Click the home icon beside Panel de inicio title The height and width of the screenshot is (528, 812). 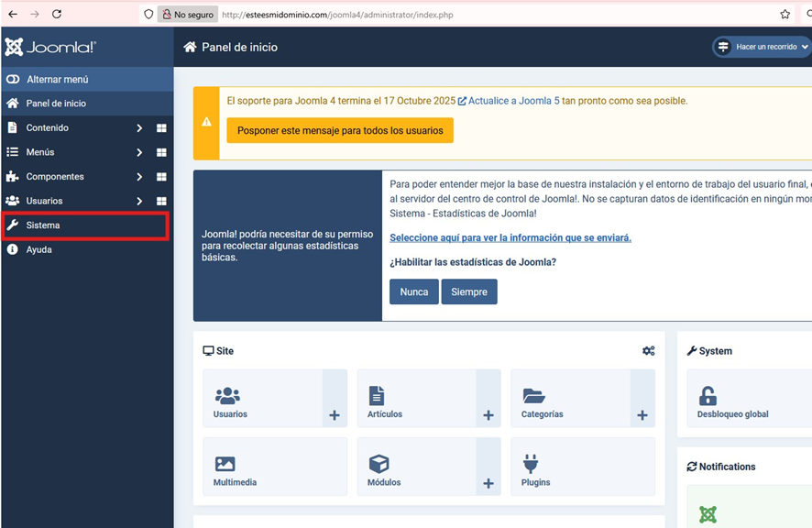coord(190,47)
